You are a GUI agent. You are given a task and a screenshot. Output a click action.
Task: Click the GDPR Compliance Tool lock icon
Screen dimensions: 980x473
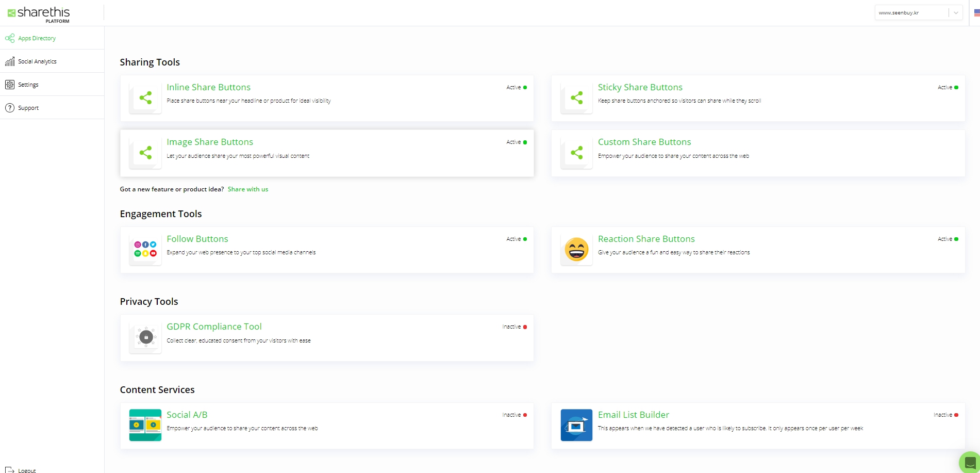[x=146, y=337]
